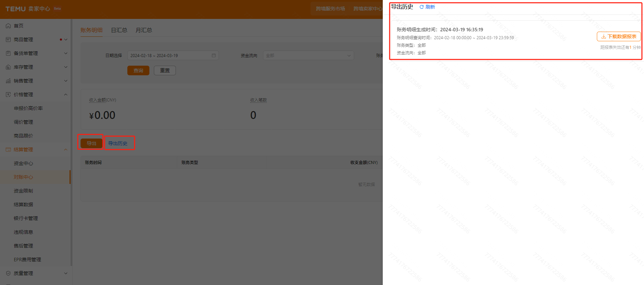Open 售后管理 in sidebar
Screen dimensions: 644x285
tap(23, 246)
